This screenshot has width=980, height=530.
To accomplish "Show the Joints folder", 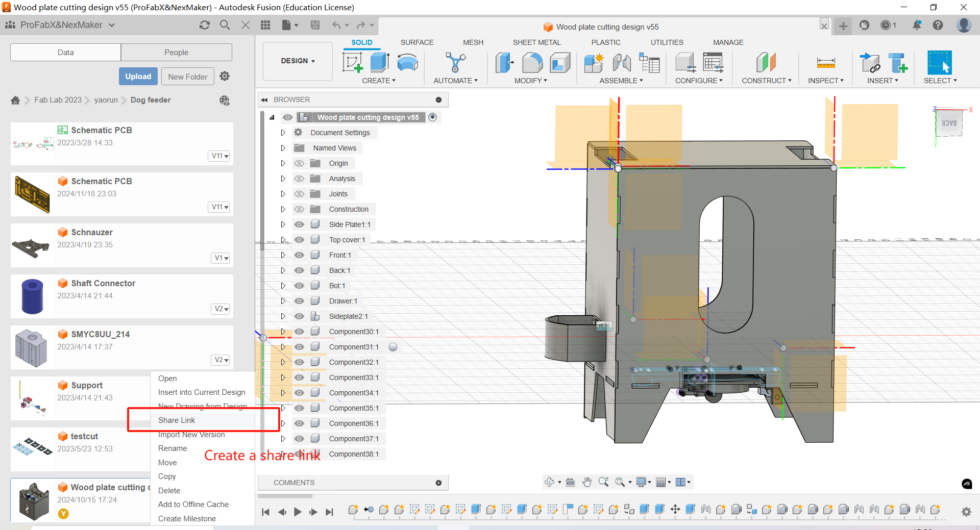I will click(x=300, y=194).
